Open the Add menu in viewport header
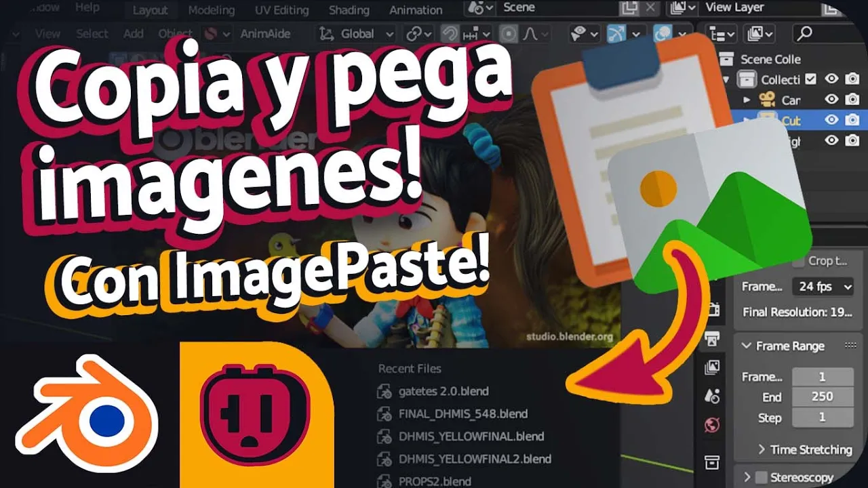The width and height of the screenshot is (868, 488). pyautogui.click(x=134, y=33)
